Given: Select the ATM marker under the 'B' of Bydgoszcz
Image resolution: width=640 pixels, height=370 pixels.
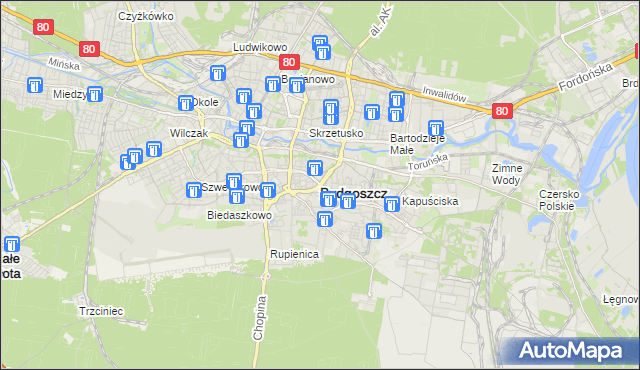Looking at the screenshot, I should (328, 199).
